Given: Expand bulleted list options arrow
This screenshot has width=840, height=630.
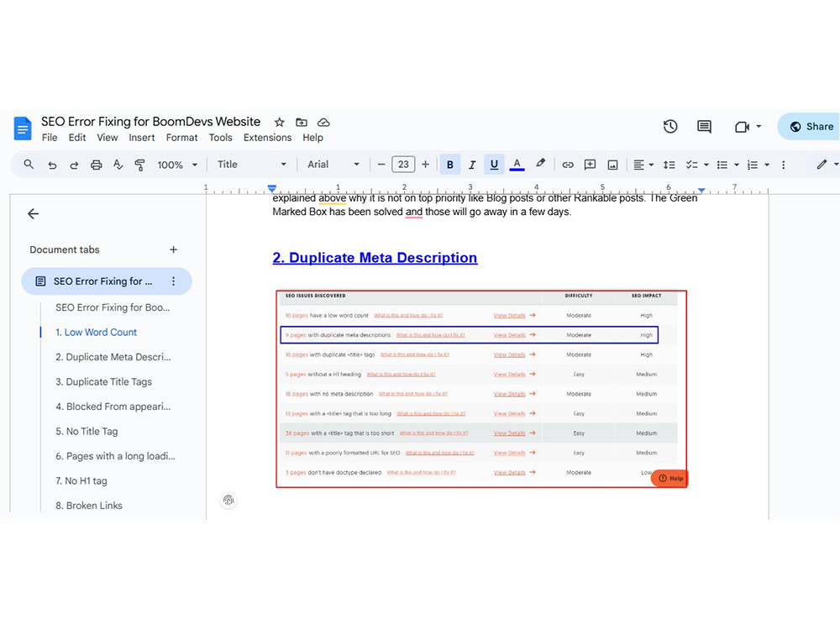Looking at the screenshot, I should pos(737,165).
